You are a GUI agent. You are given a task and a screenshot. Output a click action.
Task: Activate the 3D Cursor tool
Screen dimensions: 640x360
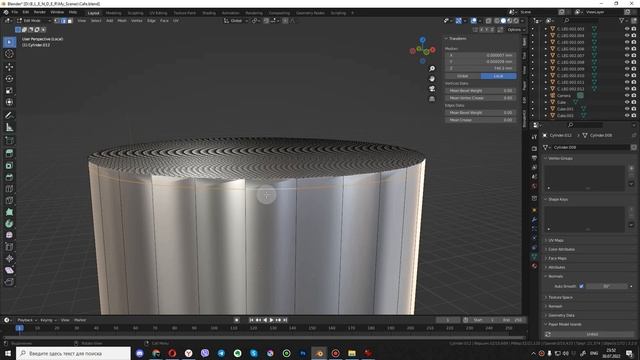[9, 54]
